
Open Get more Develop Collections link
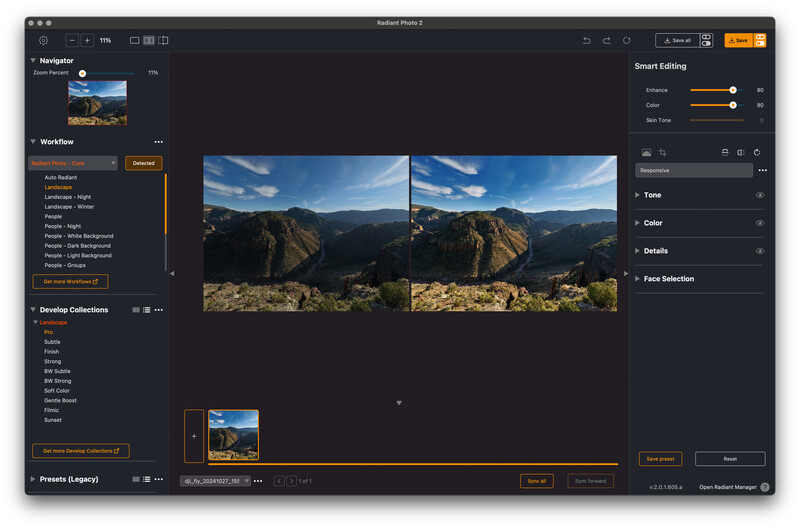tap(81, 451)
